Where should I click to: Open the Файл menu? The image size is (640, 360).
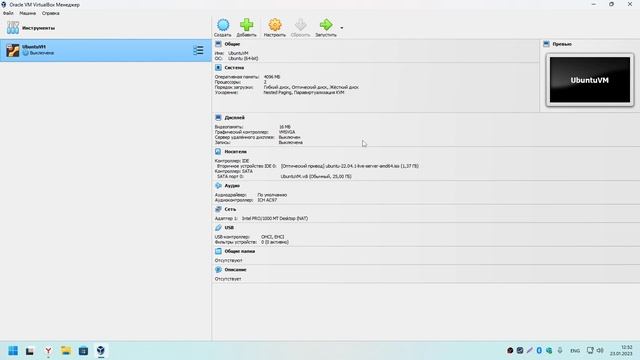[8, 13]
